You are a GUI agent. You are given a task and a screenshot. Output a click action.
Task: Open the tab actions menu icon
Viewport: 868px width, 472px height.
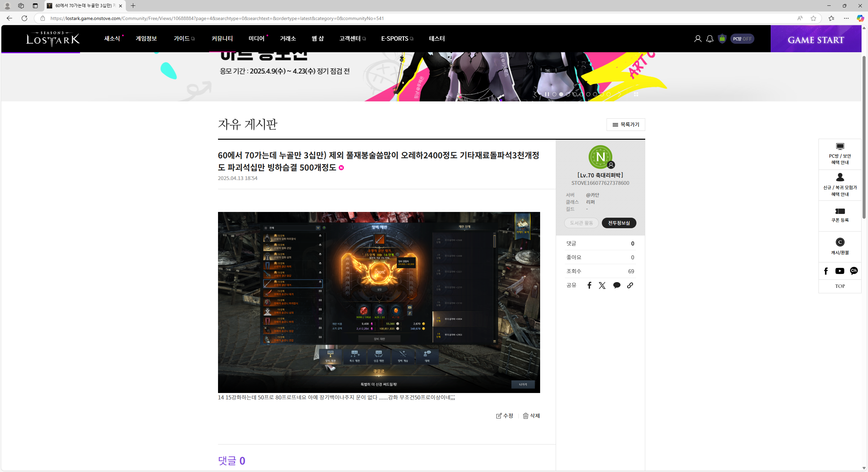(35, 6)
